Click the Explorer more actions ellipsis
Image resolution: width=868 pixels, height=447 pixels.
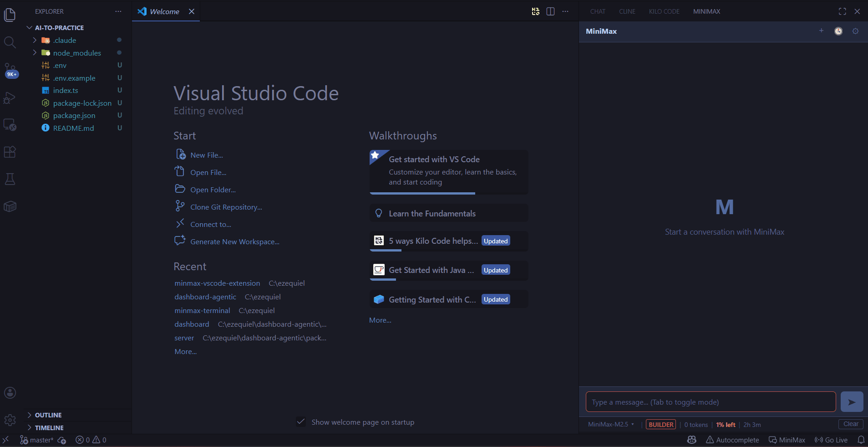click(118, 11)
